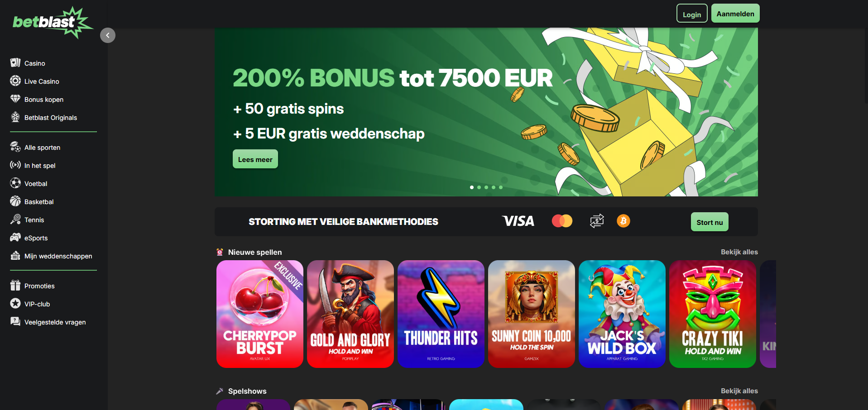Open the Promoties gift icon

(x=15, y=285)
